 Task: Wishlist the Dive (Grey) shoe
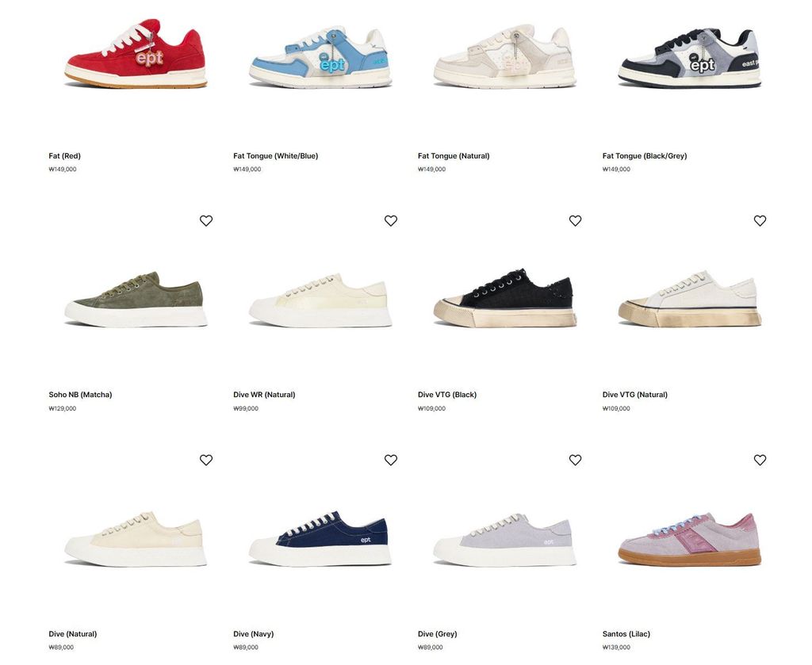(576, 460)
